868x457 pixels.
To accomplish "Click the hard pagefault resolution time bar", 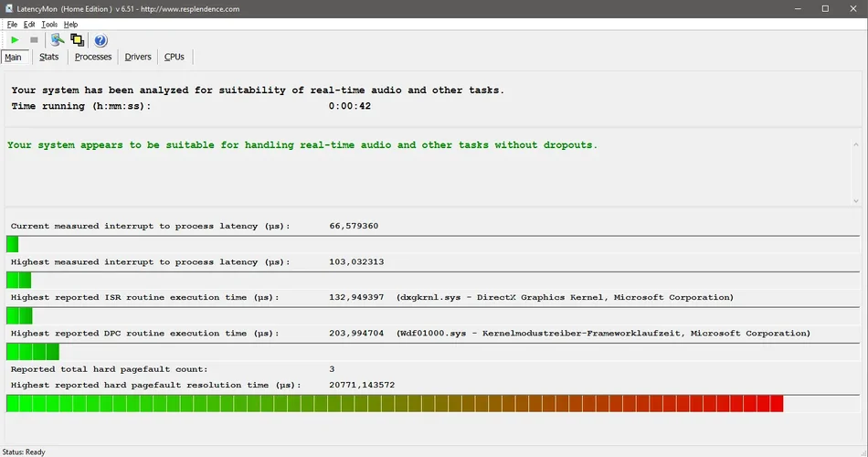I will [433, 403].
